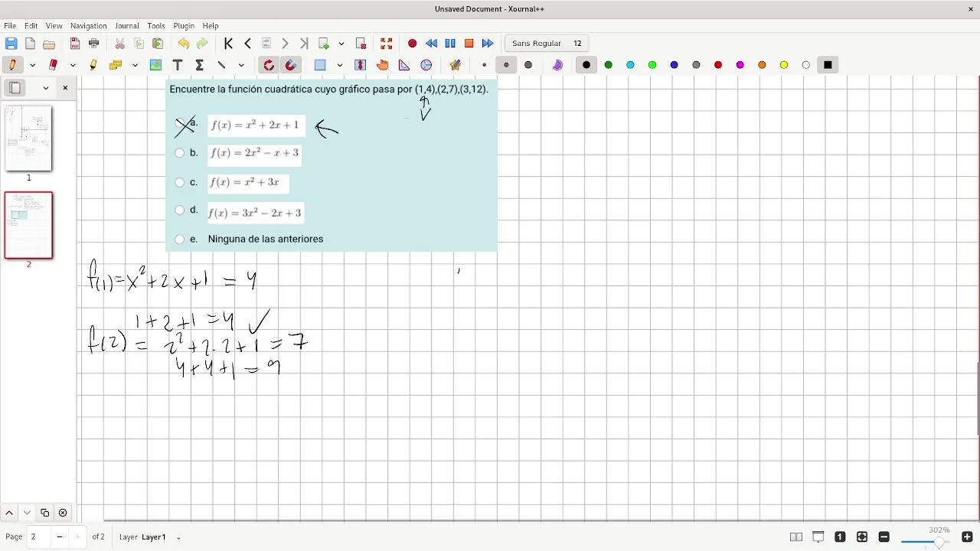Show the compass tool
The height and width of the screenshot is (551, 980).
(426, 65)
